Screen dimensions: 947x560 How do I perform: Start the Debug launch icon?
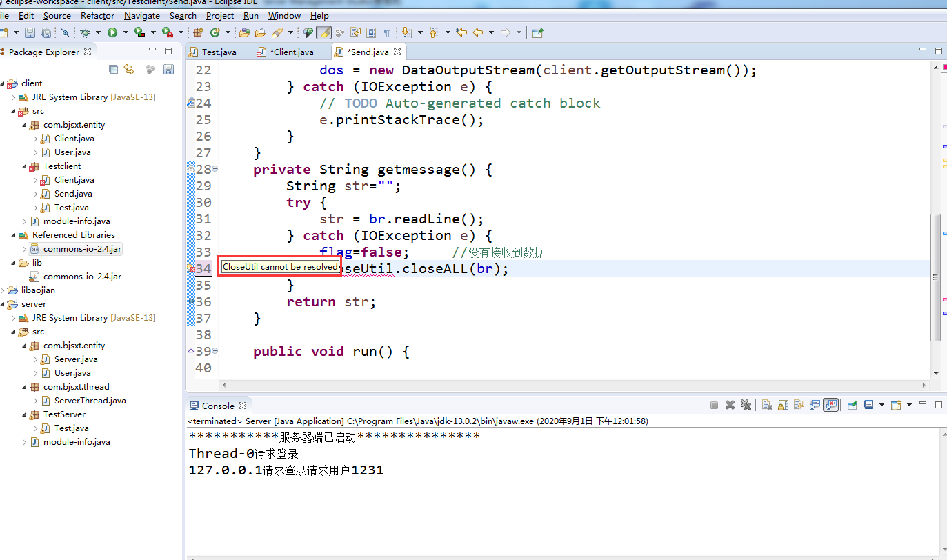point(86,32)
